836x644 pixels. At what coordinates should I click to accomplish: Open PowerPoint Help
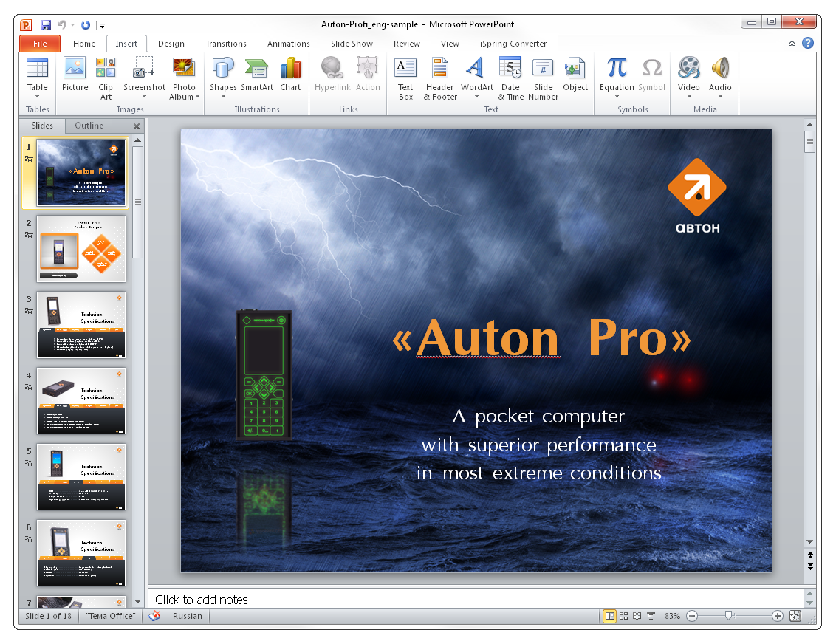click(x=808, y=43)
